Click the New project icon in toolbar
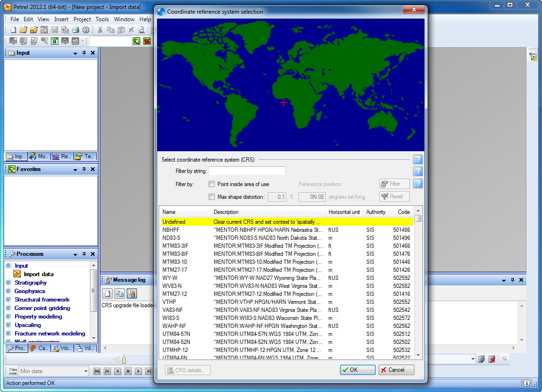The height and width of the screenshot is (392, 542). [13, 30]
